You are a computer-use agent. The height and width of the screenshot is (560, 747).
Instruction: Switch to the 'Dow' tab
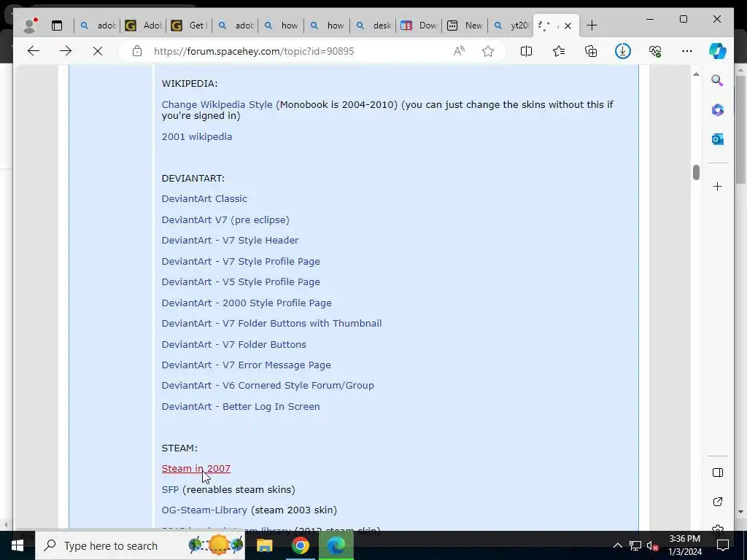tap(419, 26)
